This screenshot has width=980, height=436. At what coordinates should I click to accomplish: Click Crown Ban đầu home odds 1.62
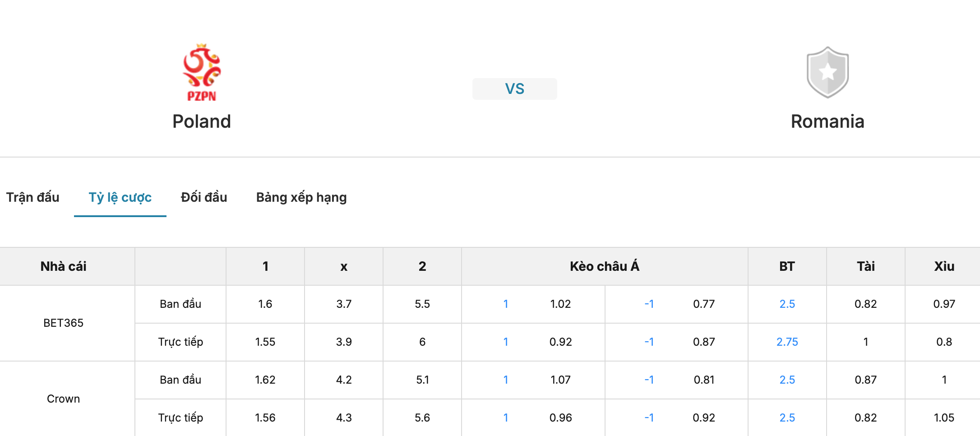[x=265, y=380]
